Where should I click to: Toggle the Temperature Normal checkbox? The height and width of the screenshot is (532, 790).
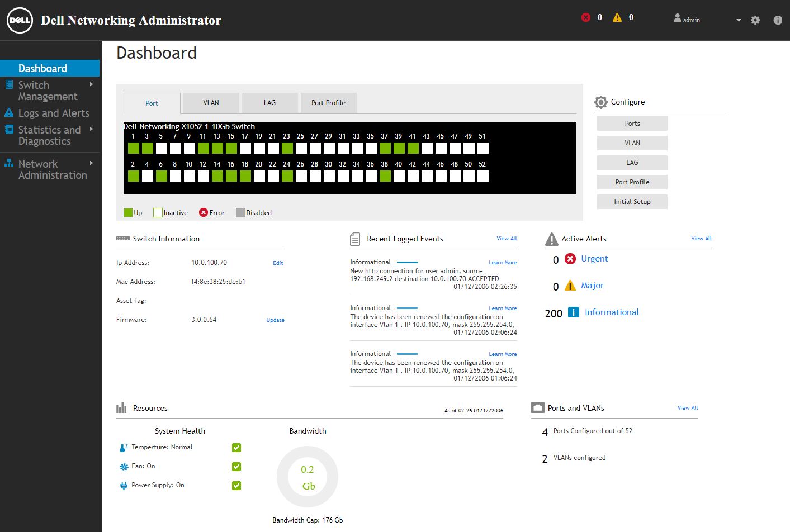[x=236, y=448]
